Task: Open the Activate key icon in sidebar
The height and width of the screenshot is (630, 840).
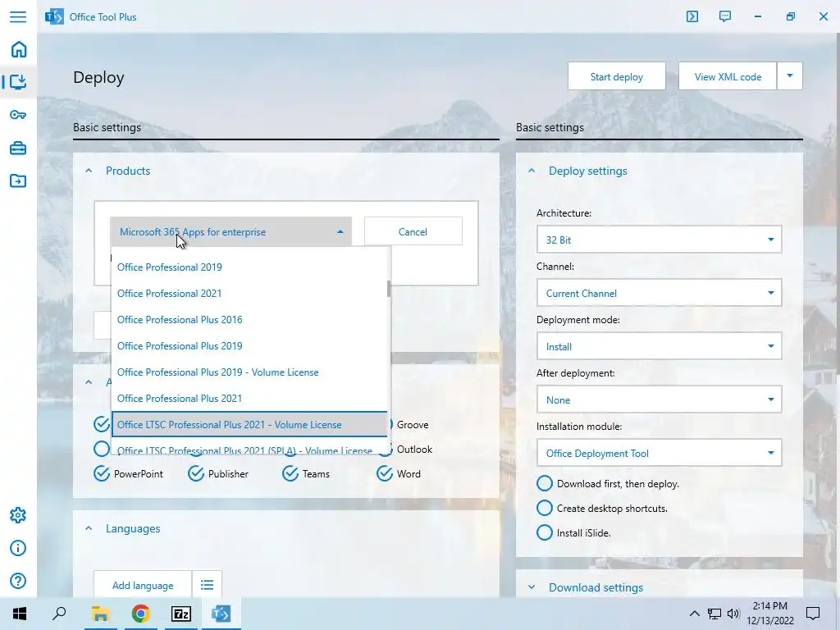Action: click(18, 115)
